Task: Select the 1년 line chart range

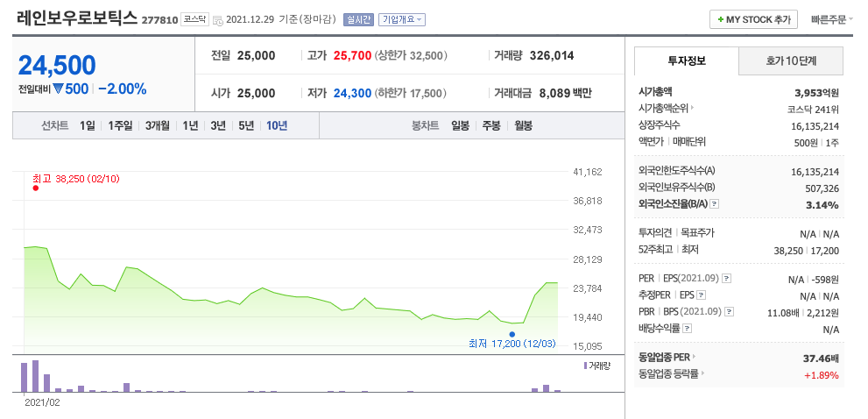Action: coord(190,126)
